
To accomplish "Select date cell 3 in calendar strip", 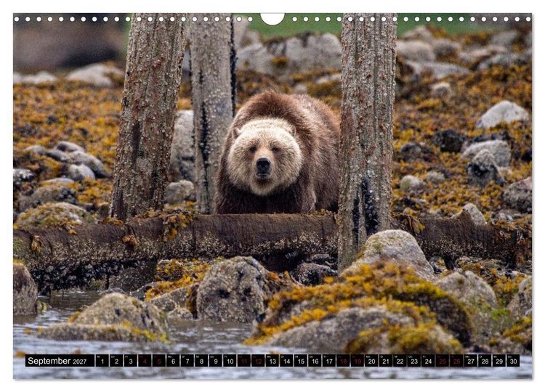I will (x=130, y=361).
